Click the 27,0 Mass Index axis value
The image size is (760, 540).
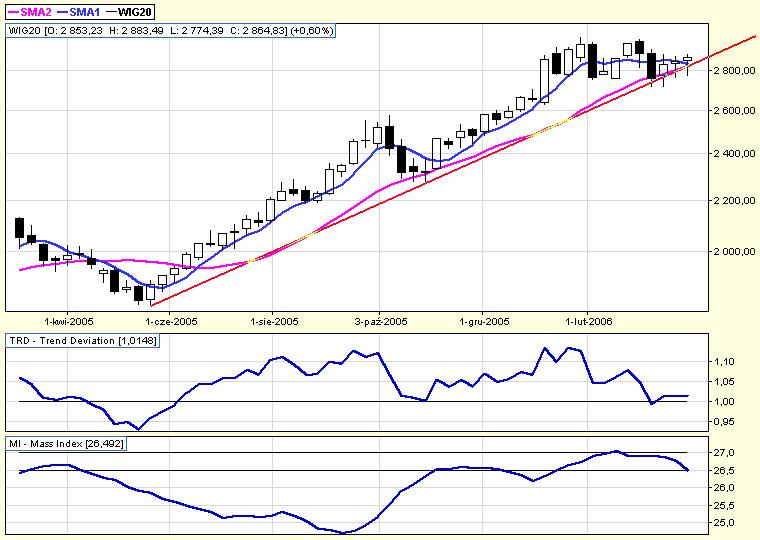[x=724, y=452]
